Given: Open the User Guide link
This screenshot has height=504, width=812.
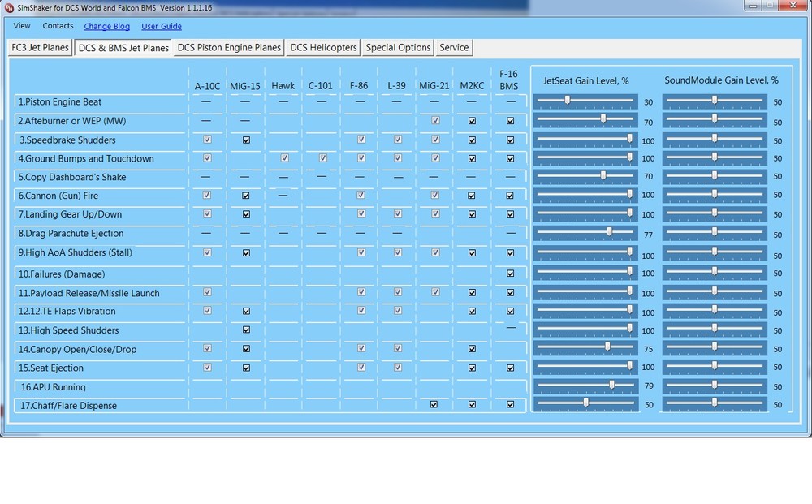Looking at the screenshot, I should pos(162,26).
